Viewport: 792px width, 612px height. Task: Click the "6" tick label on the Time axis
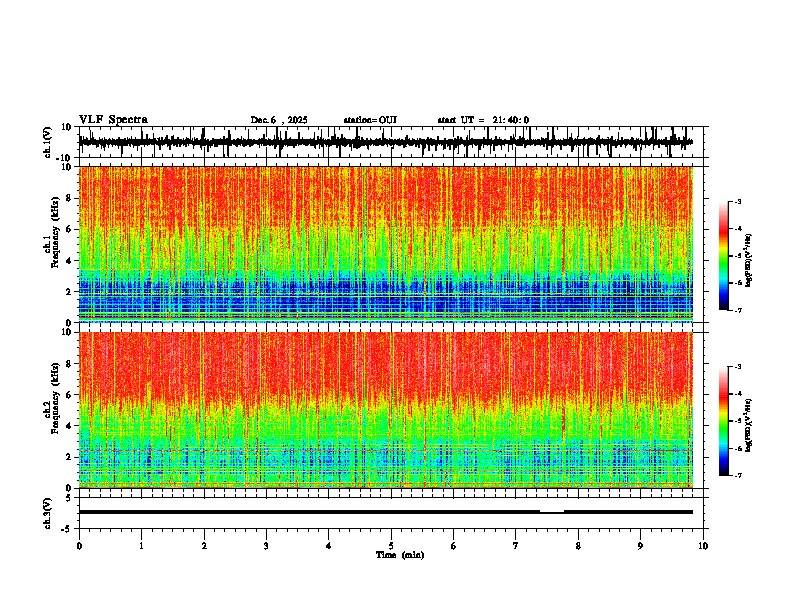(x=454, y=546)
